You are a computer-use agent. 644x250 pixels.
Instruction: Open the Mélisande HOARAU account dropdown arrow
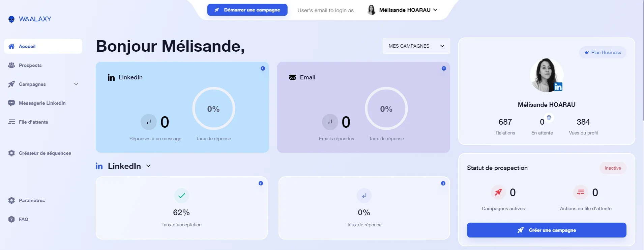435,10
